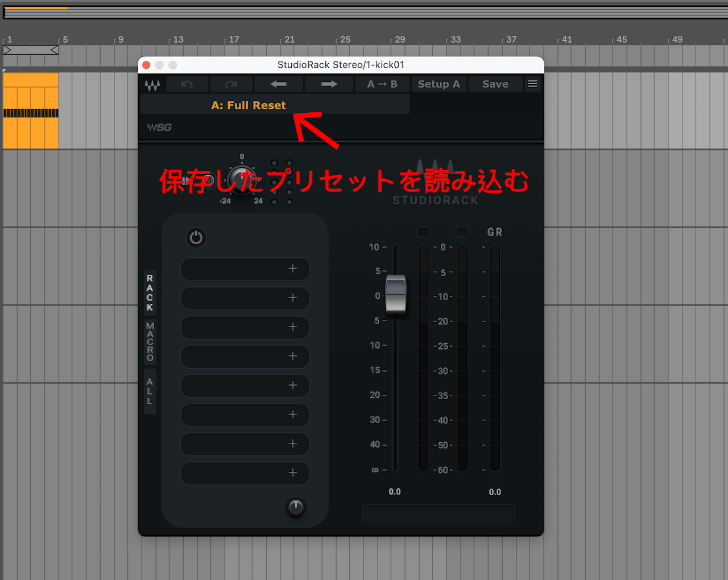Screen dimensions: 728x580
Task: Toggle the rack power button
Action: click(196, 238)
